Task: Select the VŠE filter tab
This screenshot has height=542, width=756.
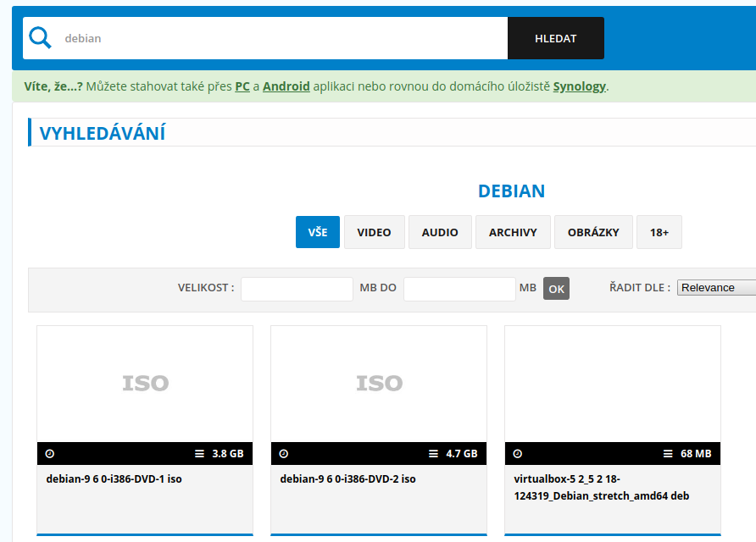Action: [x=318, y=232]
